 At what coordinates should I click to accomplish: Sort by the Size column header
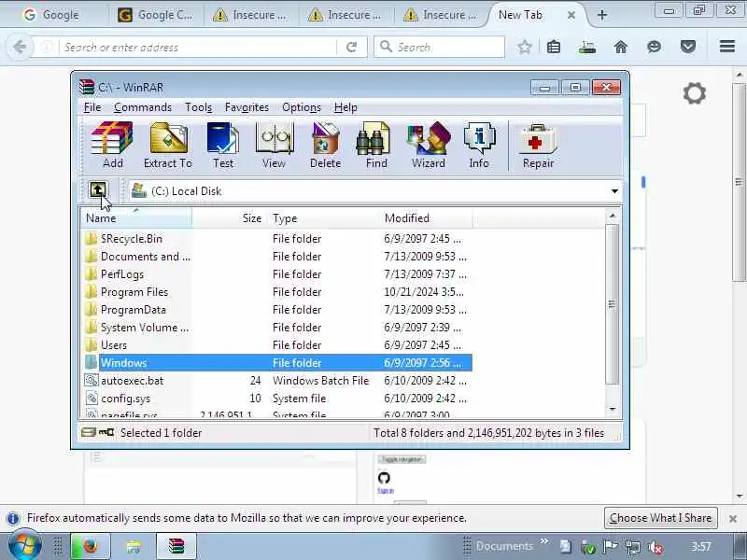[229, 218]
